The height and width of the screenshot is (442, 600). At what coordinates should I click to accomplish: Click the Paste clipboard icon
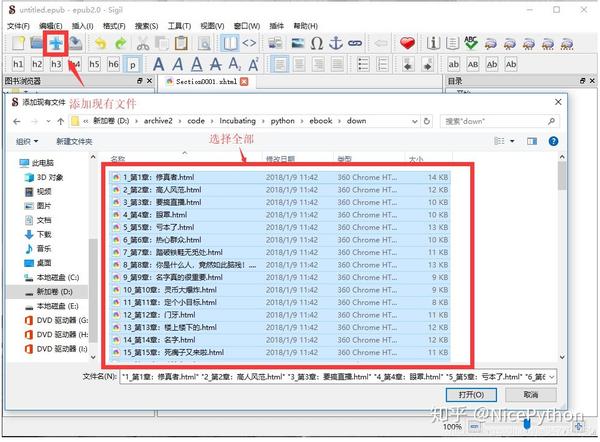point(181,43)
